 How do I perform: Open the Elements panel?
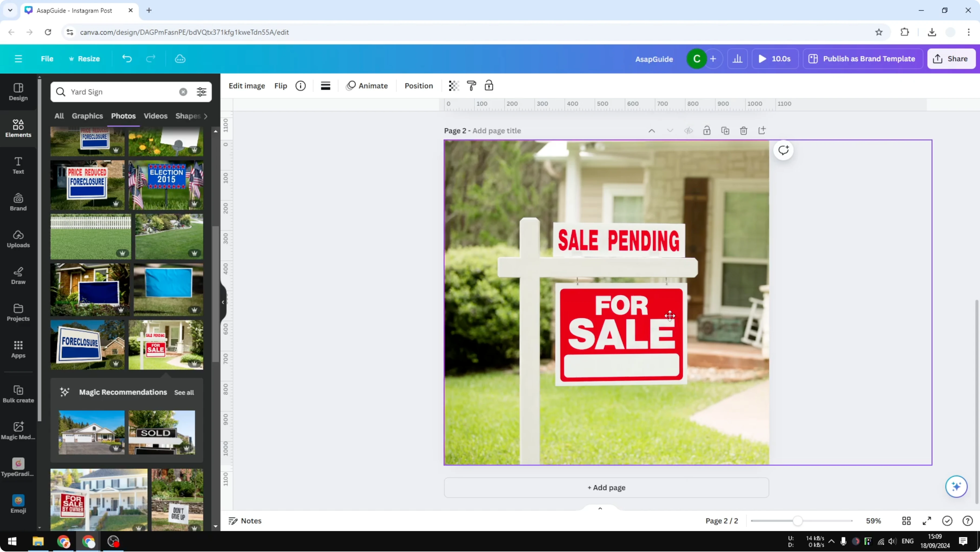tap(18, 129)
